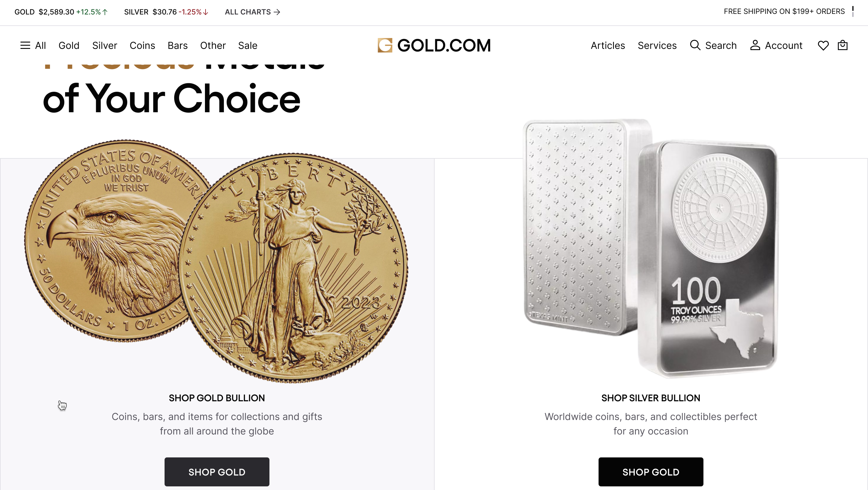Viewport: 868px width, 490px height.
Task: Click the GOLD.COM logo
Action: coord(434,46)
